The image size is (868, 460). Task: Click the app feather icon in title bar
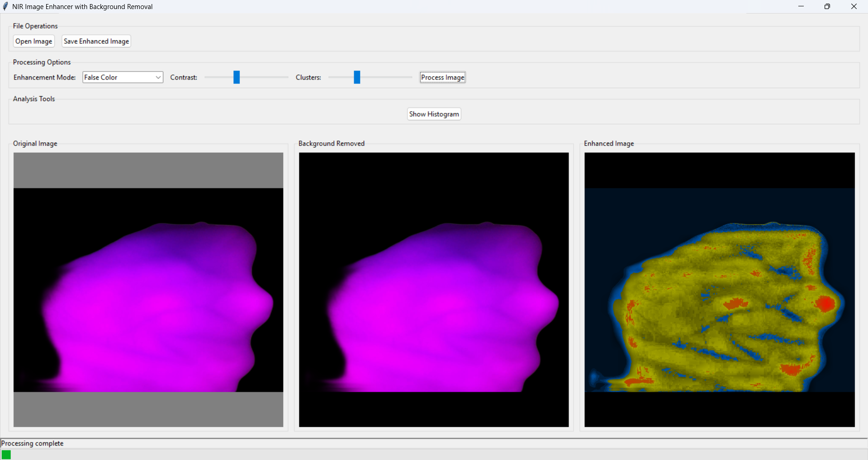tap(5, 6)
